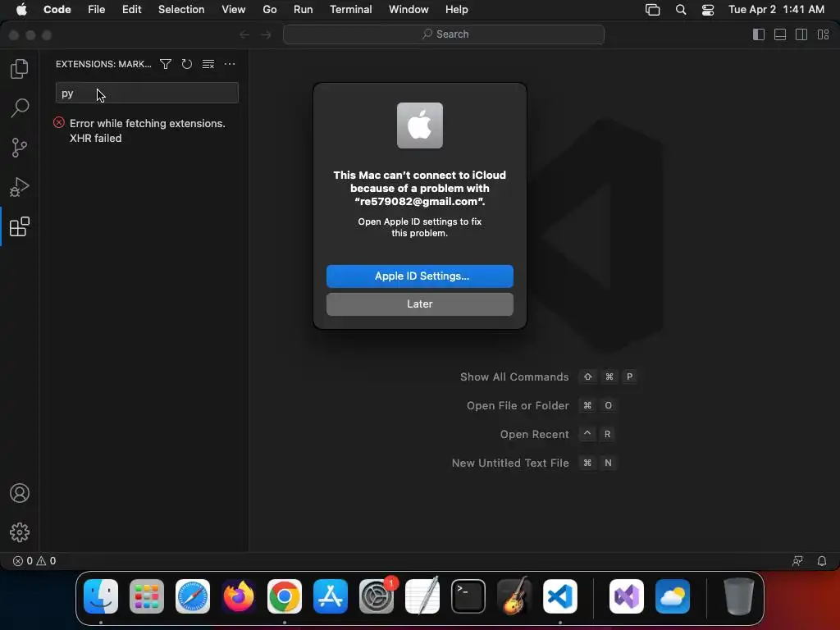Open the Trash from the Dock

739,596
